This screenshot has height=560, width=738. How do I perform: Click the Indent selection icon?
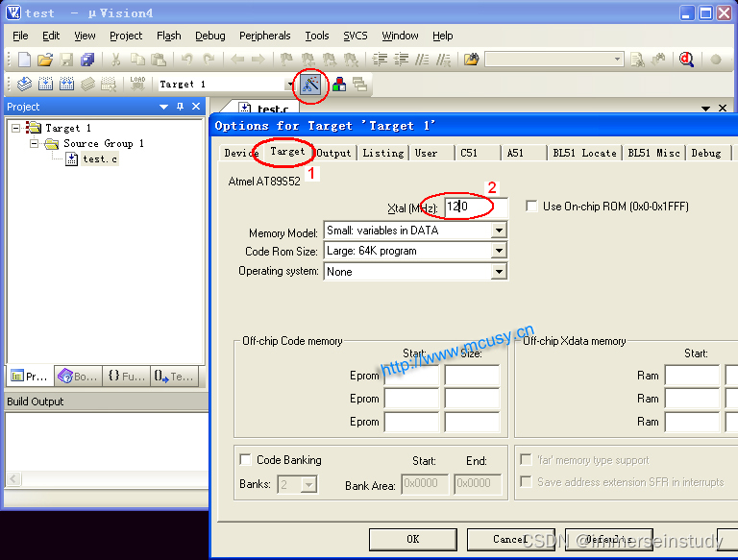380,60
